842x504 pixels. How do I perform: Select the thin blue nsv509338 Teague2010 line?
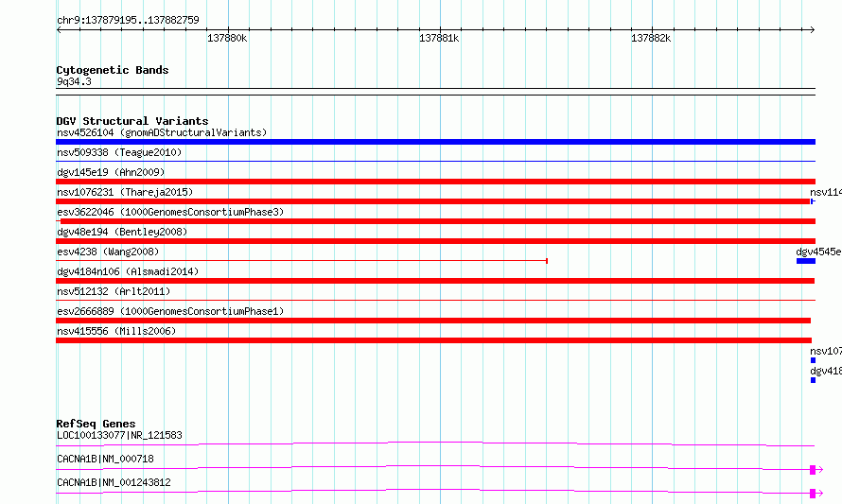[435, 161]
